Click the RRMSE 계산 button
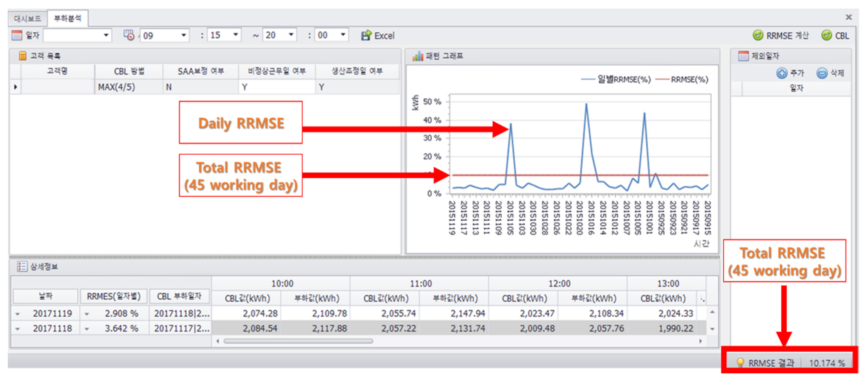Image resolution: width=868 pixels, height=384 pixels. [x=781, y=35]
